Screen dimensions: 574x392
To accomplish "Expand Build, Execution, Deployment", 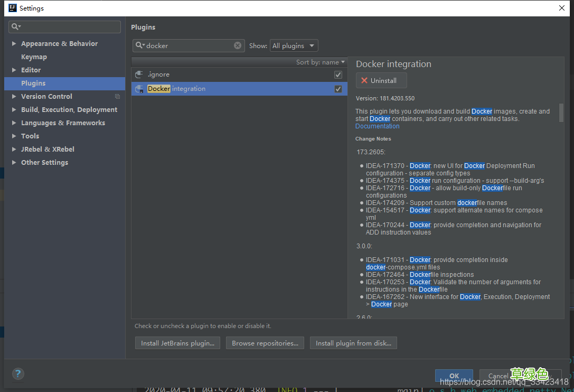I will tap(14, 109).
